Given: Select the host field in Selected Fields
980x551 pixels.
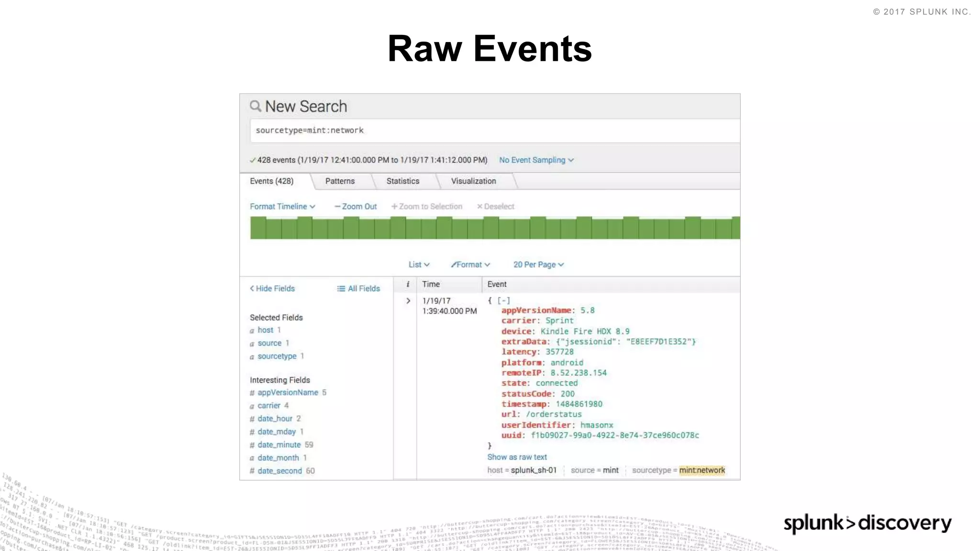Looking at the screenshot, I should (x=265, y=330).
